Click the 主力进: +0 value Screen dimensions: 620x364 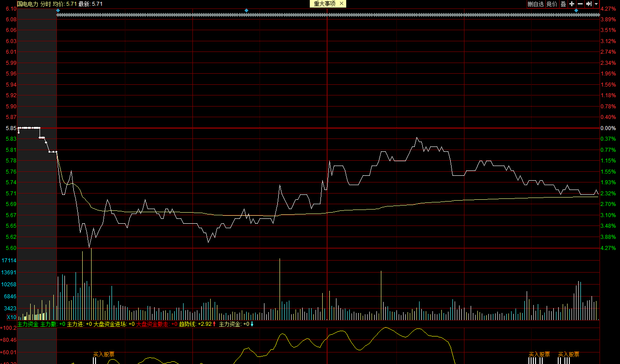79,324
